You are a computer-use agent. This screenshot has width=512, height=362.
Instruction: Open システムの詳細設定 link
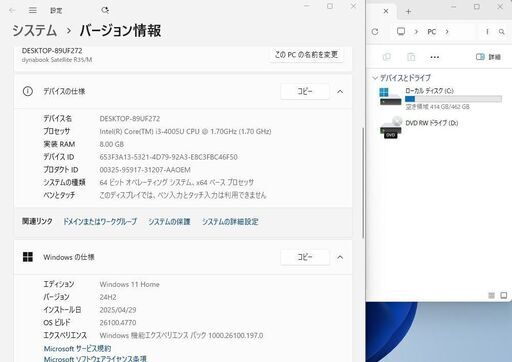(230, 222)
